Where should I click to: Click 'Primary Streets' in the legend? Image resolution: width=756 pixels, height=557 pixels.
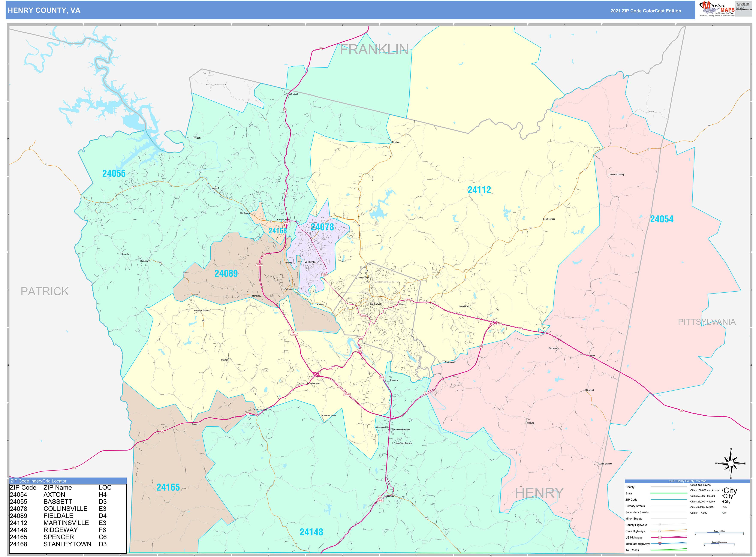pos(635,506)
